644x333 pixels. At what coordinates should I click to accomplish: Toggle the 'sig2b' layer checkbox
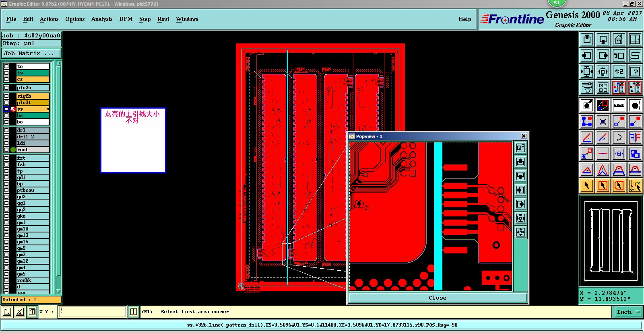point(6,96)
